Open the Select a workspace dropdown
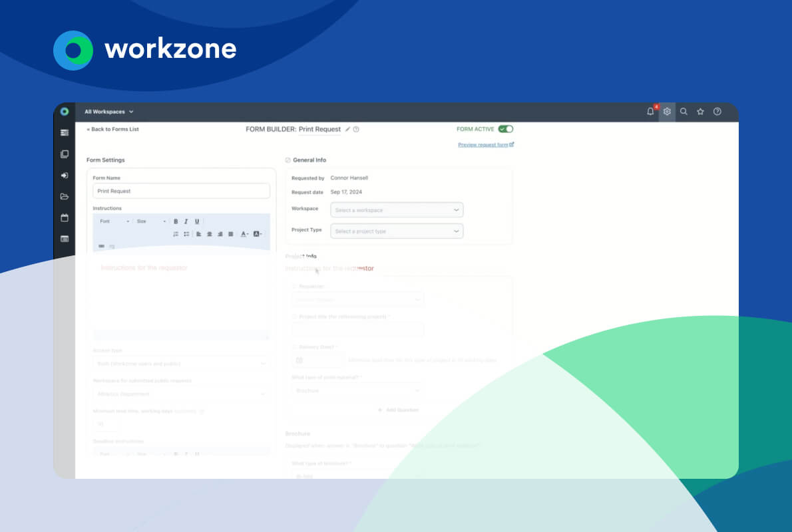Screen dimensions: 792x532 click(397, 209)
